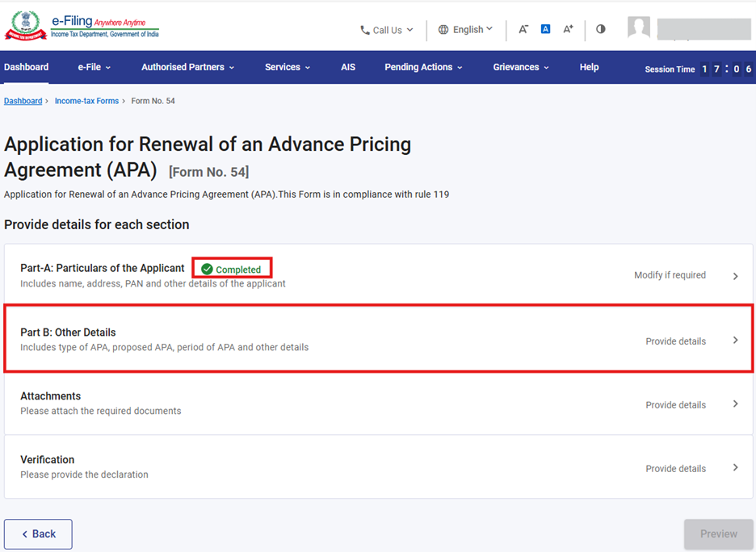Open the Call Us dropdown
Screen dimensions: 756x552
pyautogui.click(x=386, y=30)
